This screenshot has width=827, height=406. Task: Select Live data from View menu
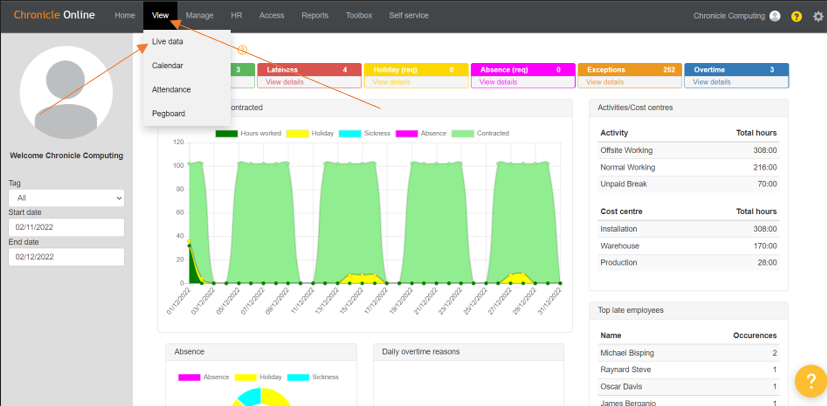pyautogui.click(x=167, y=42)
